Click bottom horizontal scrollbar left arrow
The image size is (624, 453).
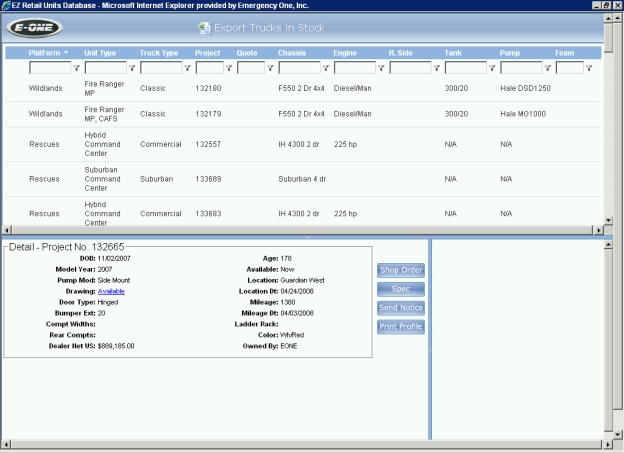7,444
